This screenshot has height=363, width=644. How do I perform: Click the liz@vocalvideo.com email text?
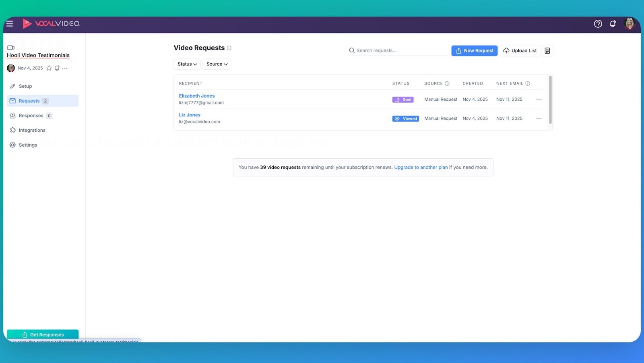[200, 122]
